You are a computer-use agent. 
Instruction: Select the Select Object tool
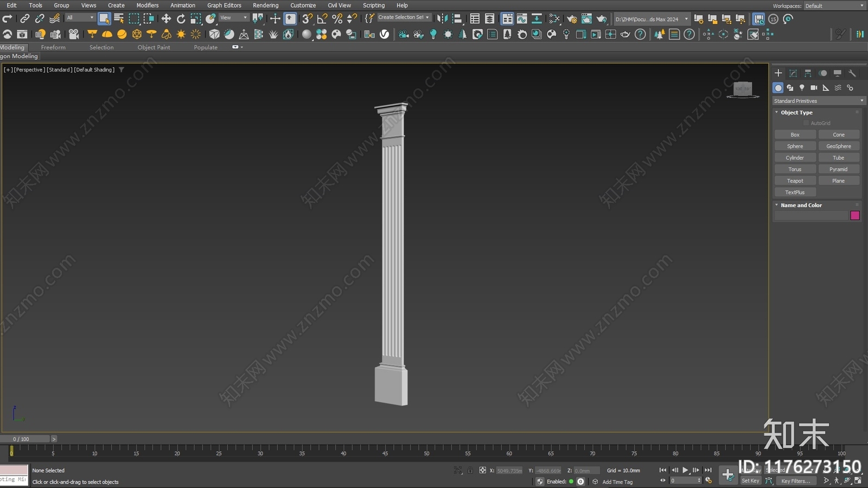point(104,19)
